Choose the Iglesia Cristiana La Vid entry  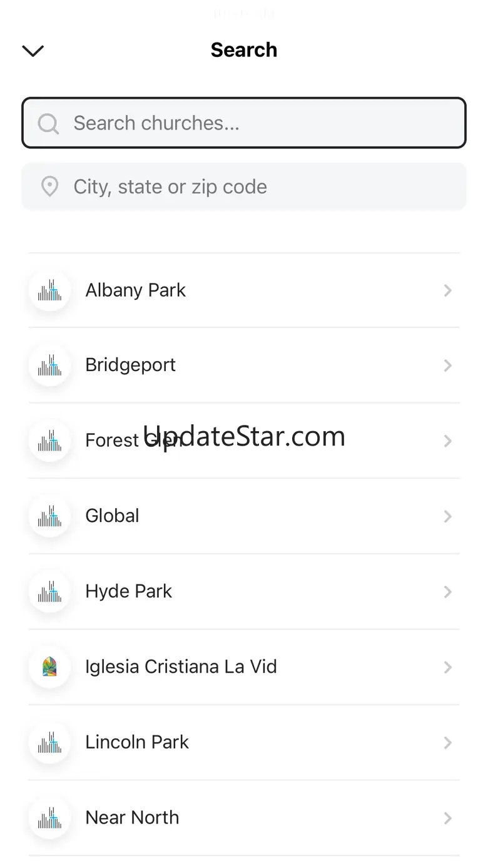[244, 667]
